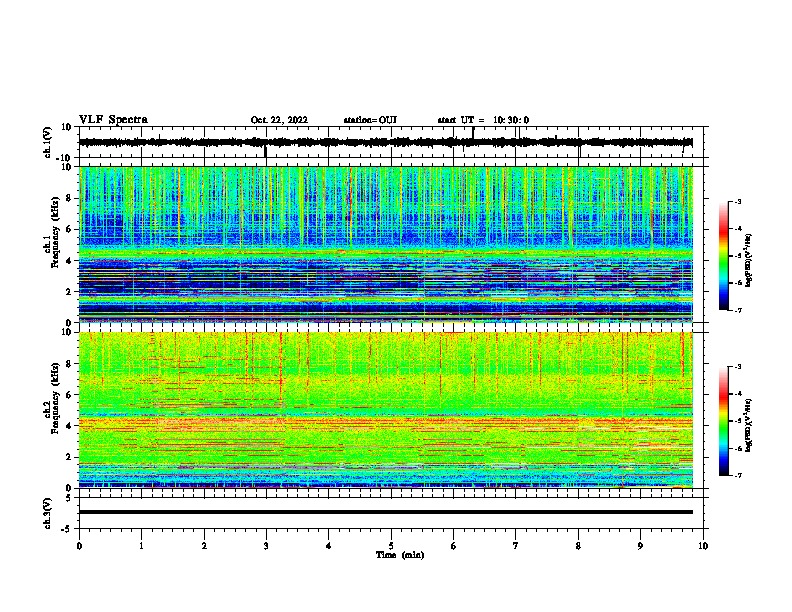Click inside the ch.2 frequency spectrogram
The image size is (792, 612).
[386, 410]
